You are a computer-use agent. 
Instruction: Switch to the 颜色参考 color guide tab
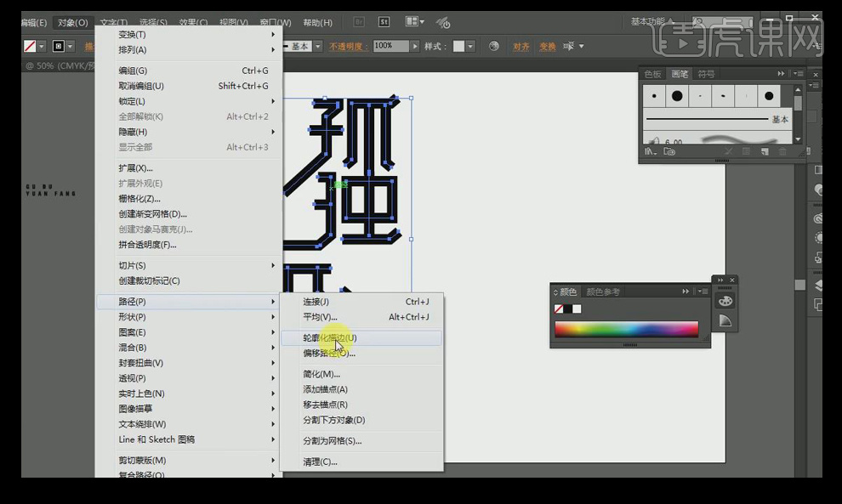point(603,292)
